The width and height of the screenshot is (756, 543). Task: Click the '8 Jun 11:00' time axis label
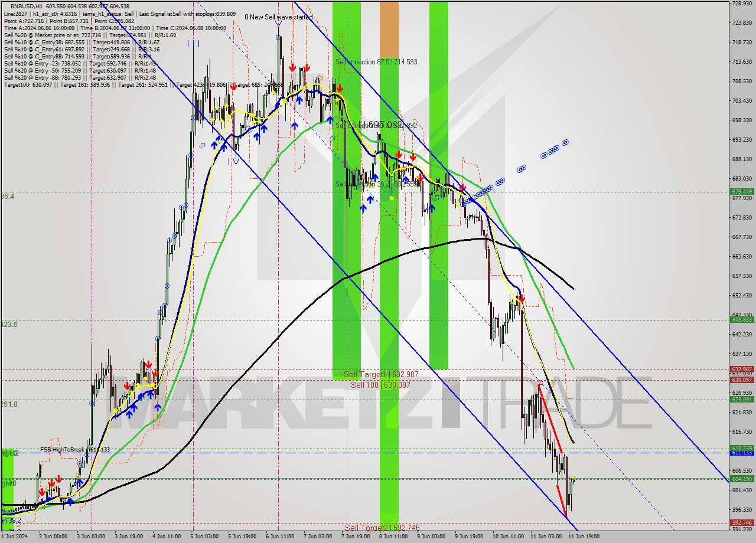(x=394, y=537)
